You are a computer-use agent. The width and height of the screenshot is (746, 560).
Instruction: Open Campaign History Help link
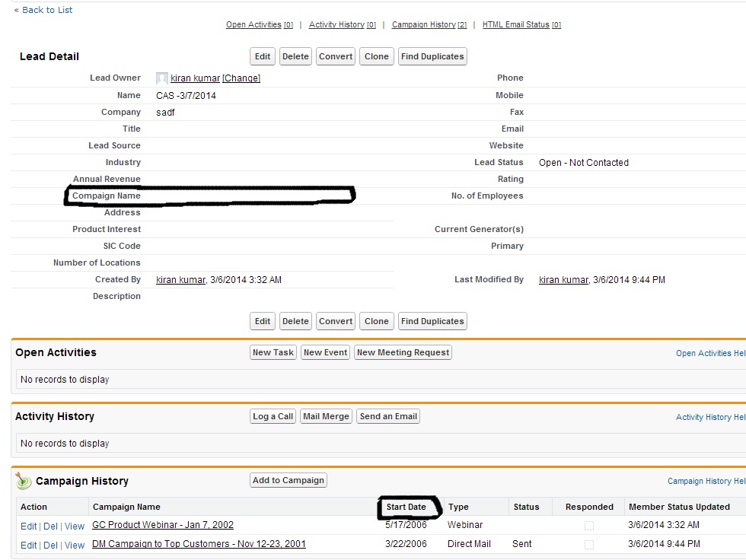(706, 481)
